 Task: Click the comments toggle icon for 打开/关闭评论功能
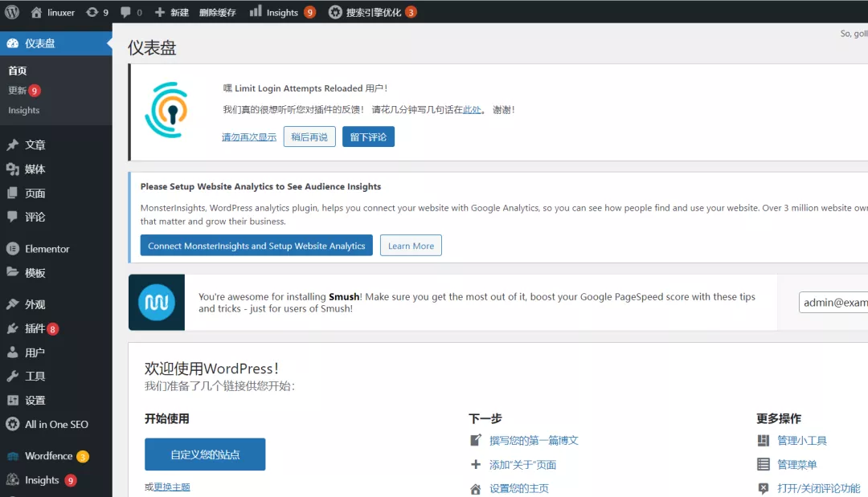(764, 488)
